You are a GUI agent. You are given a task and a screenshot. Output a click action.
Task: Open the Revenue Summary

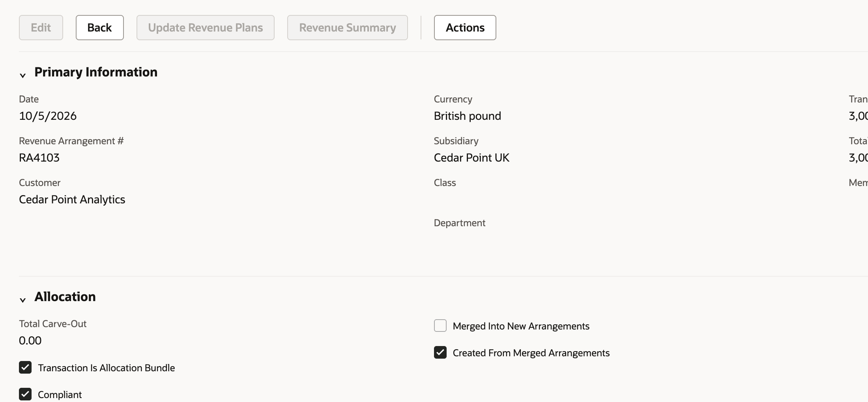coord(348,28)
